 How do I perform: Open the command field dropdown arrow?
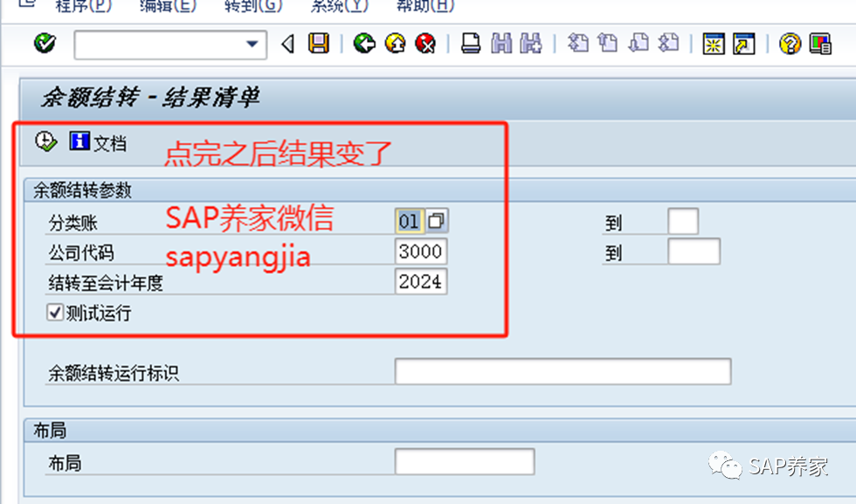(252, 45)
